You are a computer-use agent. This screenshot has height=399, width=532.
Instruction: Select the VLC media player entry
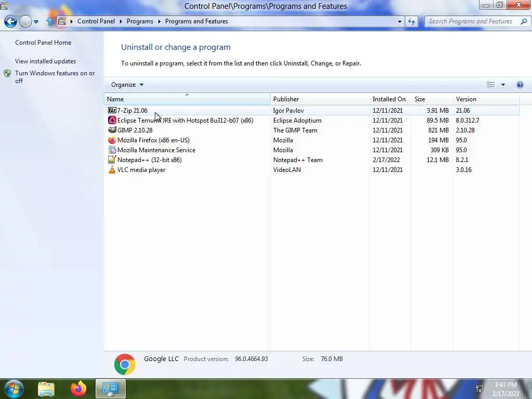[312, 170]
